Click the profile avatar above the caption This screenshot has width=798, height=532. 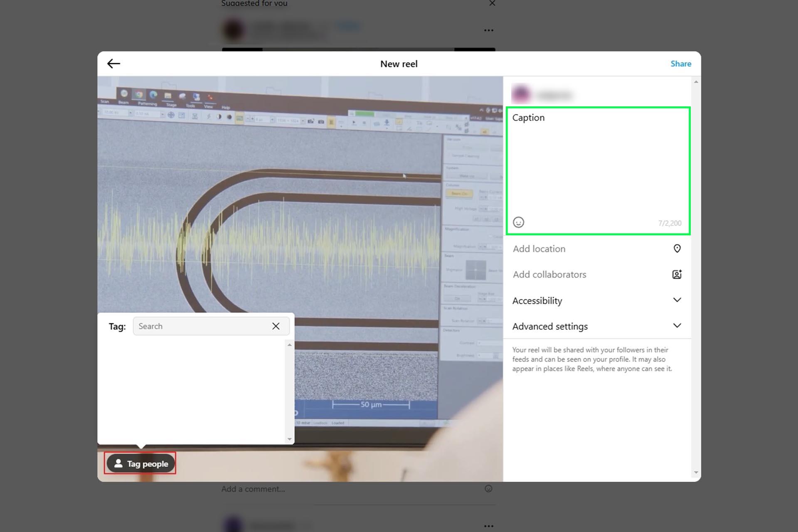(521, 94)
